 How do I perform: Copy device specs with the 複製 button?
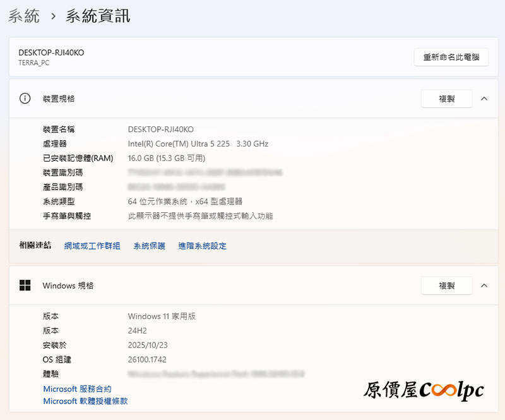(446, 99)
